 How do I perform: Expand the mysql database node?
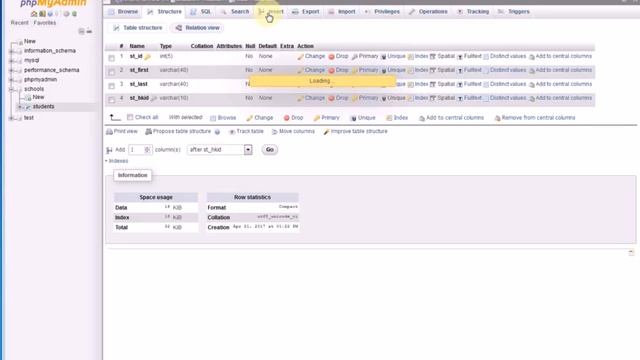[x=11, y=60]
